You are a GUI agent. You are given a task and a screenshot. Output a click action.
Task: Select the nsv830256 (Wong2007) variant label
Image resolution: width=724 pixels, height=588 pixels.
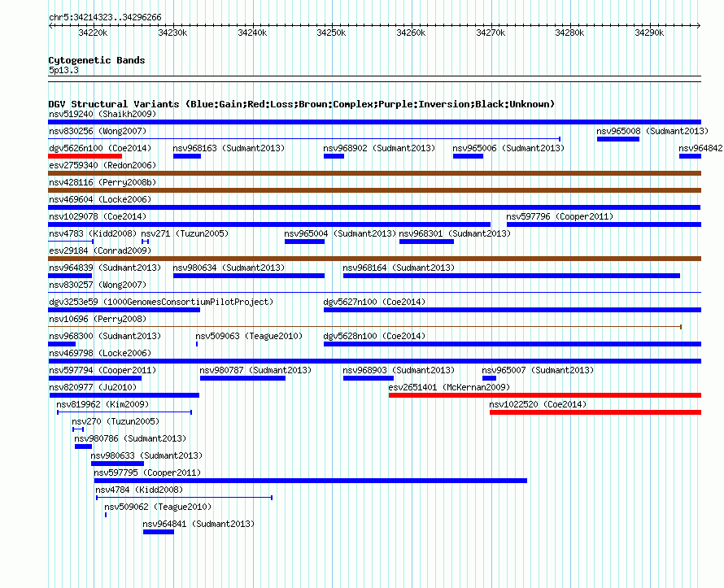[98, 131]
